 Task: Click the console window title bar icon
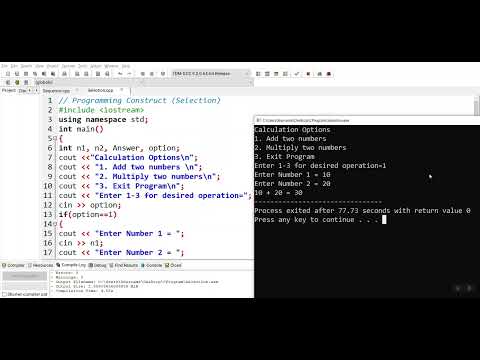(258, 120)
